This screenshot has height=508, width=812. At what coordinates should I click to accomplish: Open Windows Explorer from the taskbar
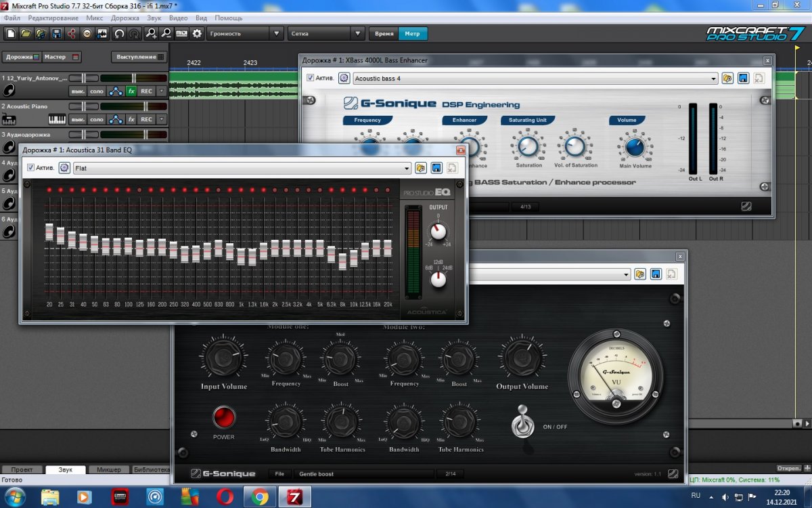[x=50, y=497]
